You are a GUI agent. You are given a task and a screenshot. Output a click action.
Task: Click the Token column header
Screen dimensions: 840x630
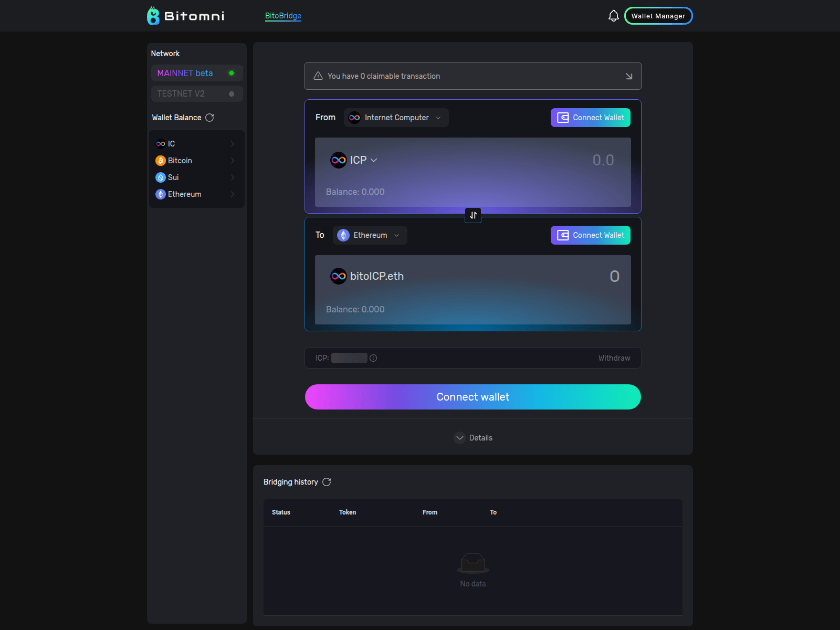coord(348,512)
